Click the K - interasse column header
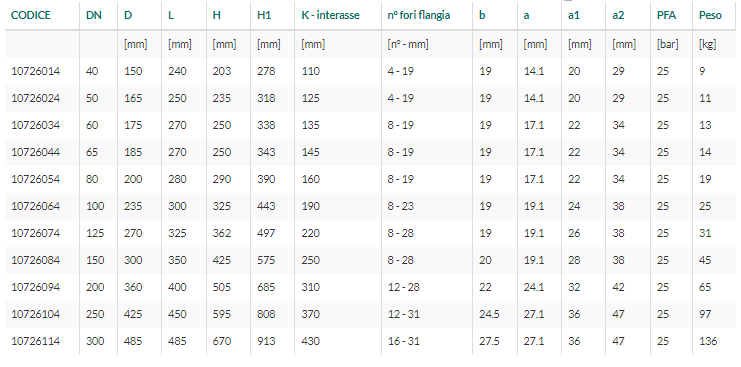This screenshot has width=741, height=367. (x=330, y=15)
